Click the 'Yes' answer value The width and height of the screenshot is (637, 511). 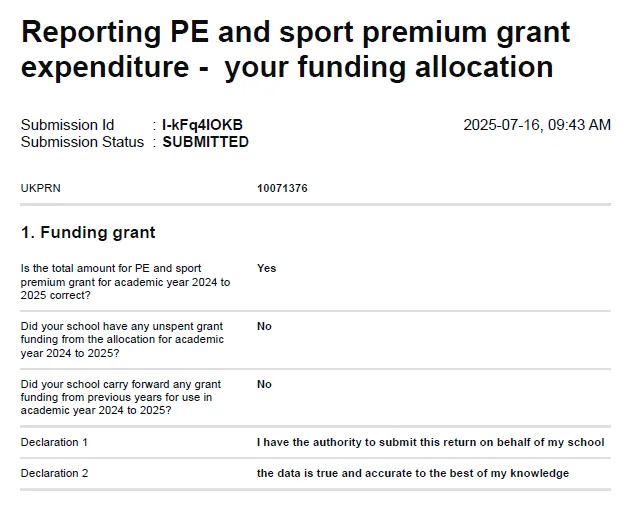click(x=266, y=268)
